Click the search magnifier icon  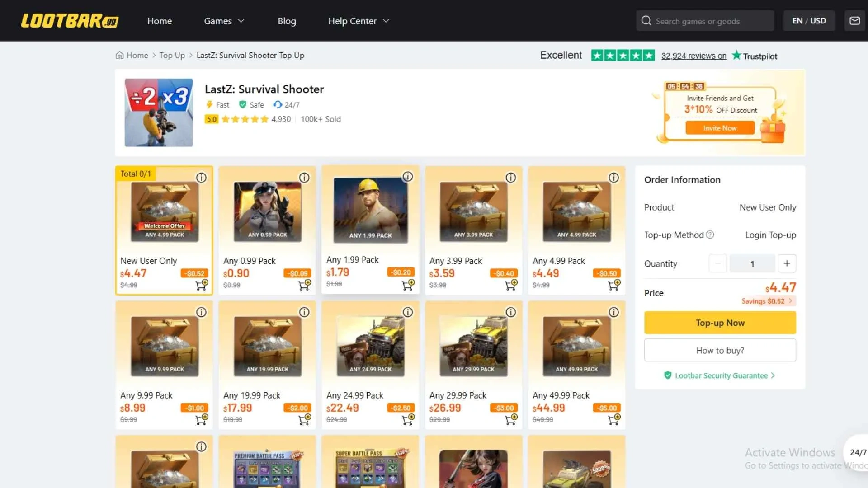[x=646, y=21]
